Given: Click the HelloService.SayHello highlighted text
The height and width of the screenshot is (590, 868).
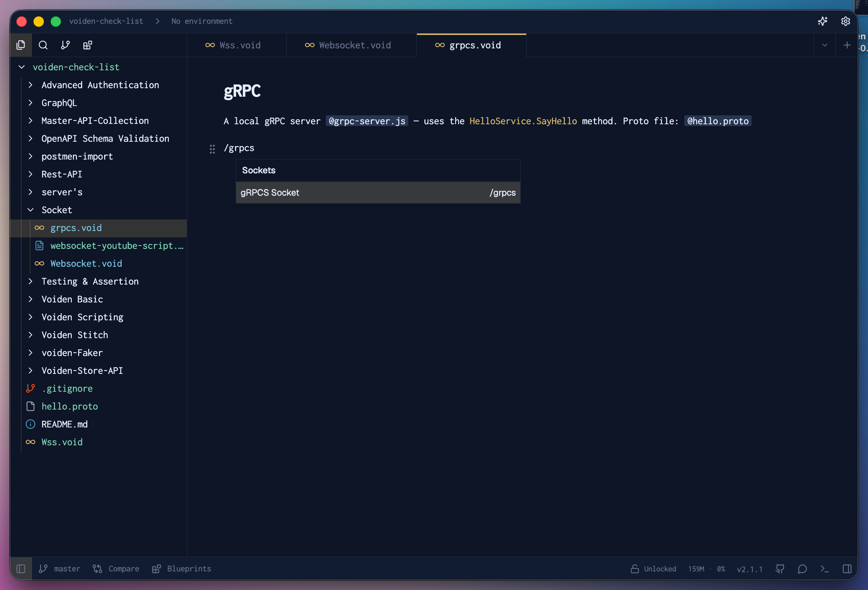Looking at the screenshot, I should click(523, 121).
